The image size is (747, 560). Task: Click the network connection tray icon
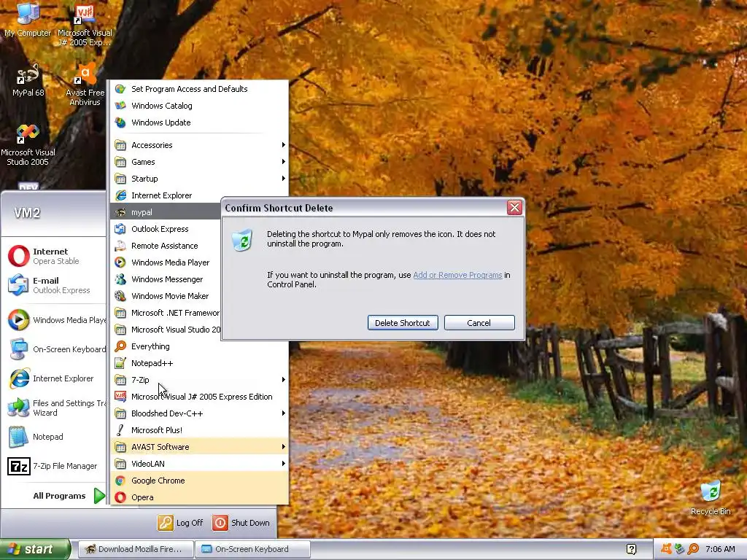tap(679, 549)
